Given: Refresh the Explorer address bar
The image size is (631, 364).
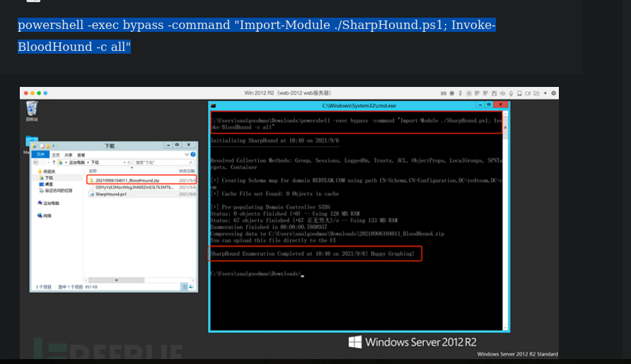Looking at the screenshot, I should pyautogui.click(x=129, y=163).
